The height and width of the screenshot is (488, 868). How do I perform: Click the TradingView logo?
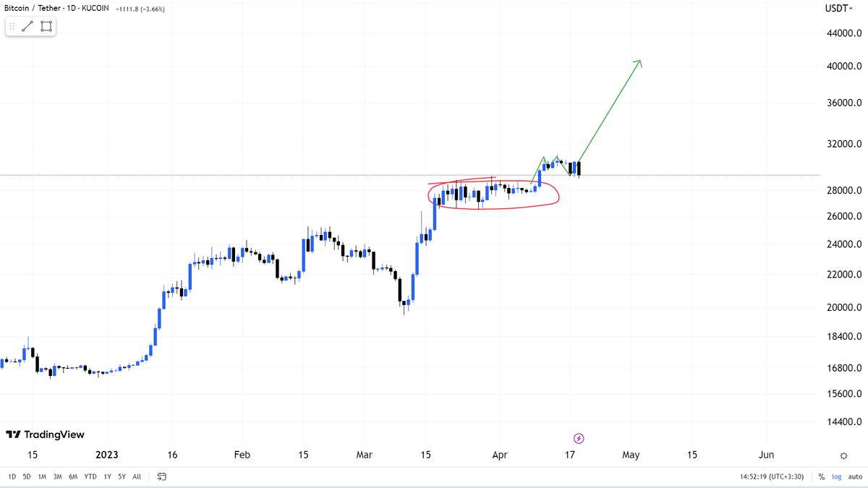[x=46, y=435]
